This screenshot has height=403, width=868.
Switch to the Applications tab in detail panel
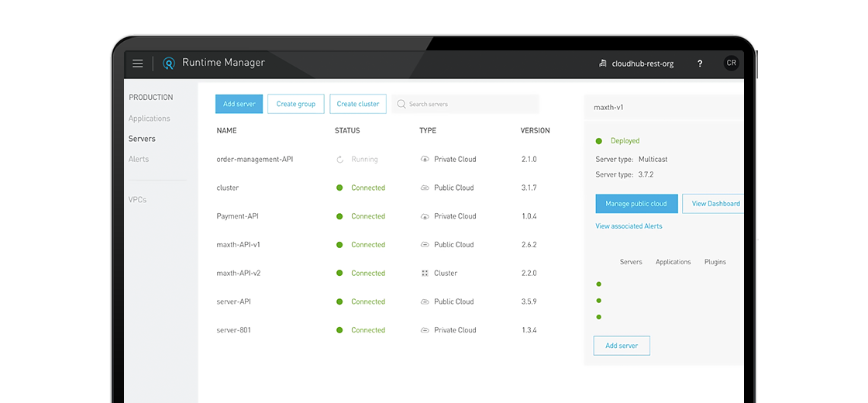tap(673, 263)
